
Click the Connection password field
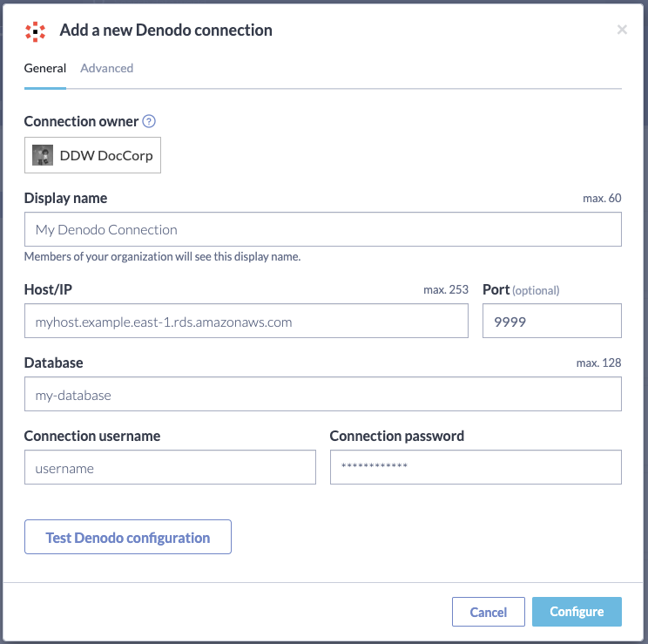(476, 467)
